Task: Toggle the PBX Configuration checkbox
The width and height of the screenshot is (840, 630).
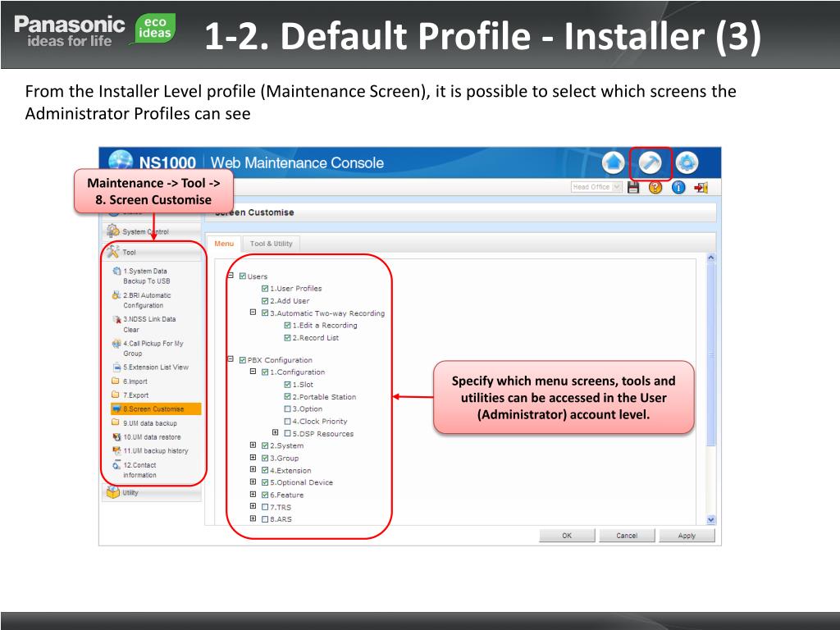Action: coord(243,361)
